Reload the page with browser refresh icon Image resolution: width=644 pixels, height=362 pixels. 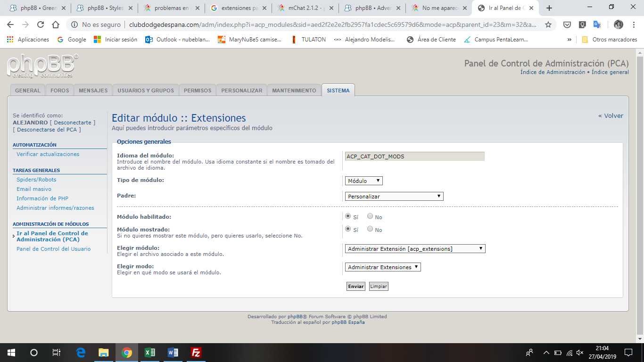click(41, 25)
